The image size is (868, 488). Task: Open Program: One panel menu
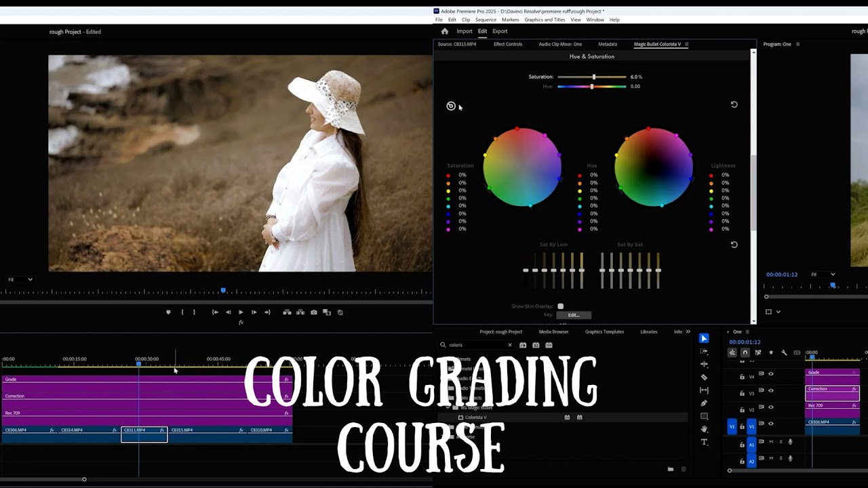pos(797,44)
